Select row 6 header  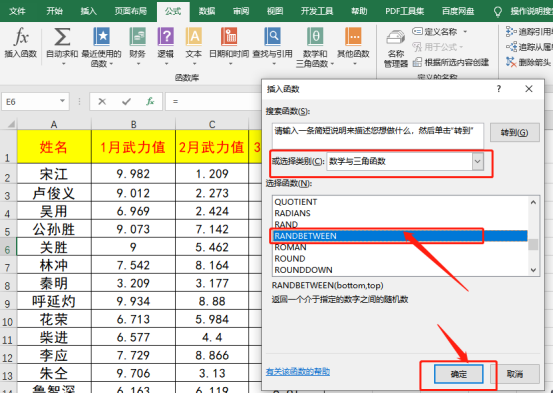click(8, 247)
